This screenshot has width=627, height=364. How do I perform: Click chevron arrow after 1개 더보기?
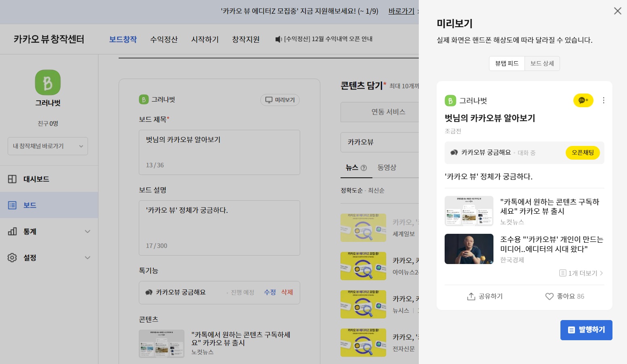tap(602, 273)
